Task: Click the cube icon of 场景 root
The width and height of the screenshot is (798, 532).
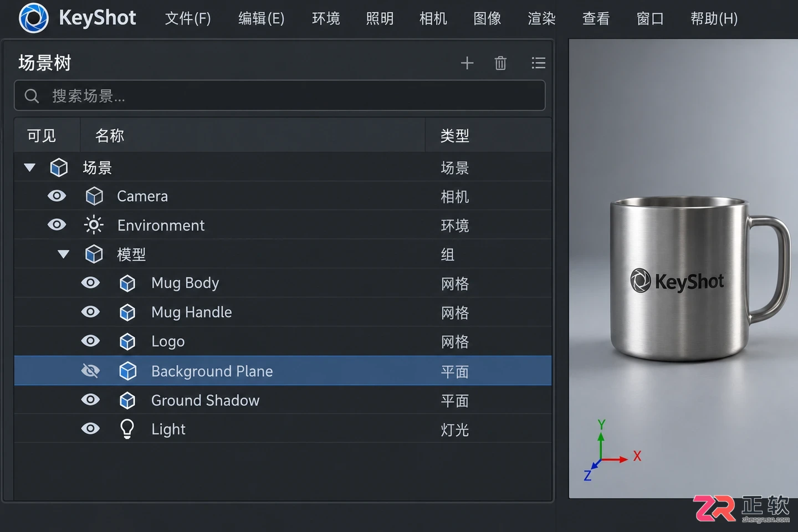Action: coord(59,167)
